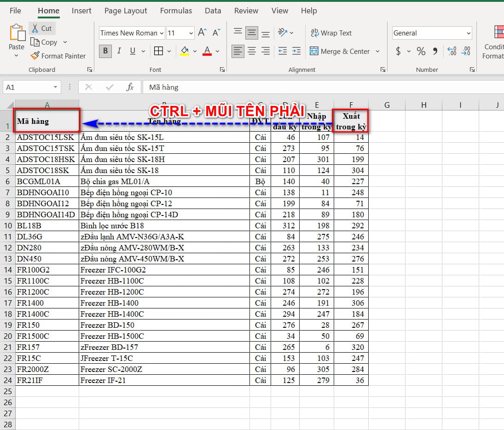This screenshot has height=430, width=504.
Task: Increase Decimal places
Action: tap(452, 51)
